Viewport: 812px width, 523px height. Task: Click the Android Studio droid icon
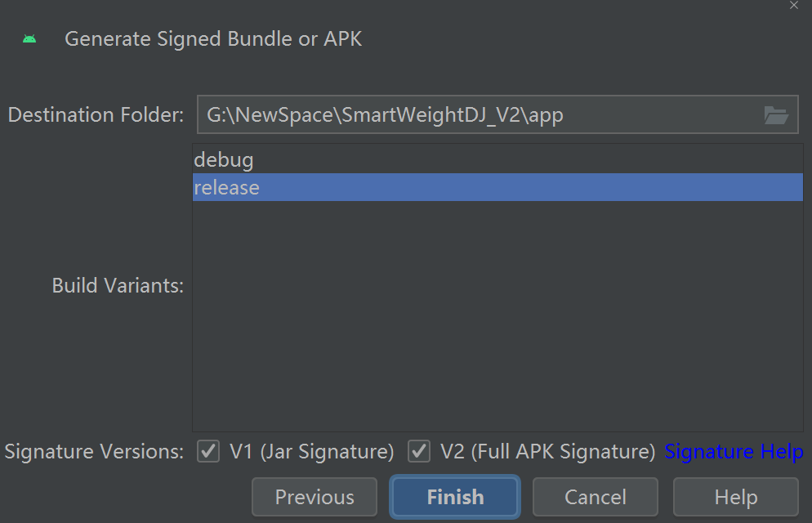click(29, 38)
